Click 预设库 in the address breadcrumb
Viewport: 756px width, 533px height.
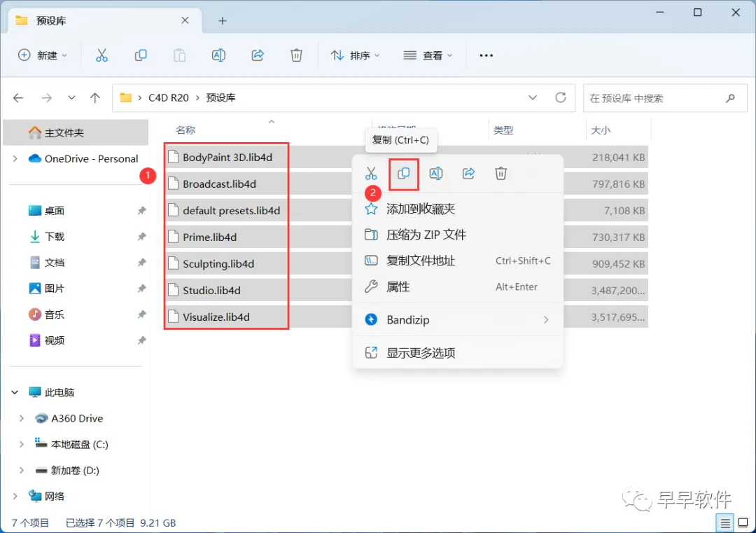[x=220, y=98]
